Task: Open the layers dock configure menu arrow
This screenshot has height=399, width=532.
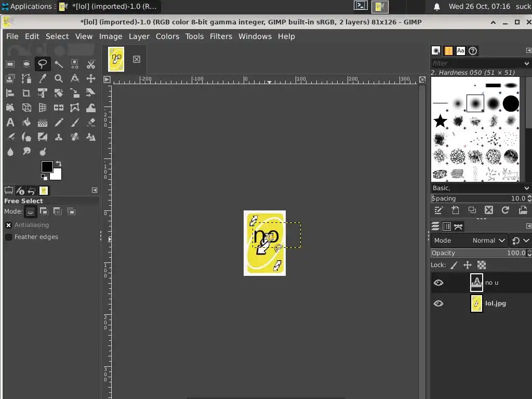Action: pyautogui.click(x=528, y=226)
